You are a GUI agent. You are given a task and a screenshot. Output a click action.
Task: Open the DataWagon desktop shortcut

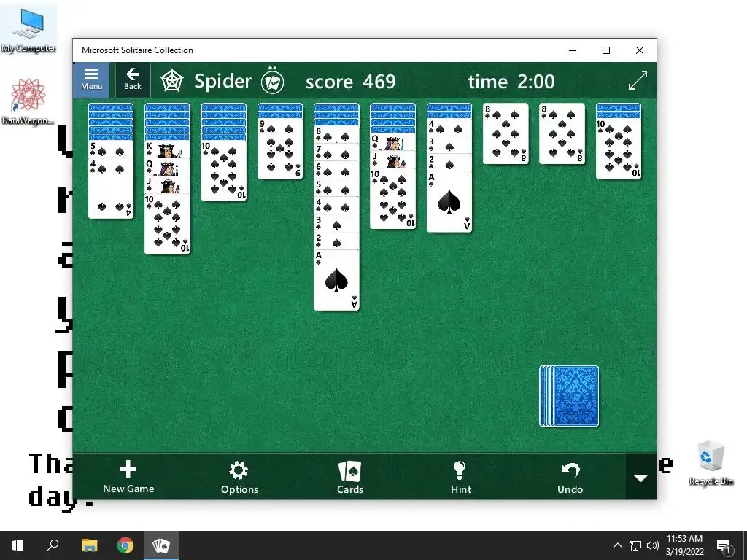point(28,101)
